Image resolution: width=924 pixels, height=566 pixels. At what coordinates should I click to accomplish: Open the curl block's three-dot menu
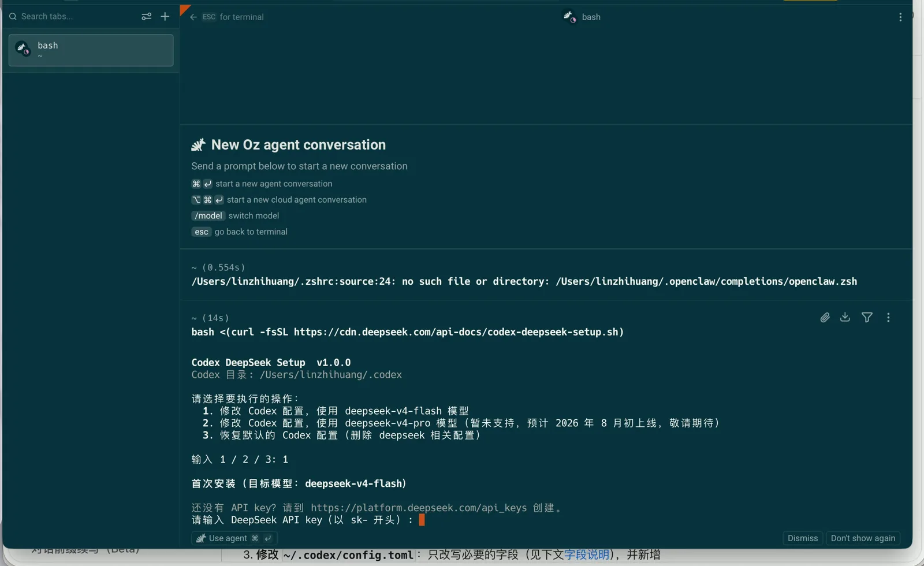pyautogui.click(x=888, y=317)
